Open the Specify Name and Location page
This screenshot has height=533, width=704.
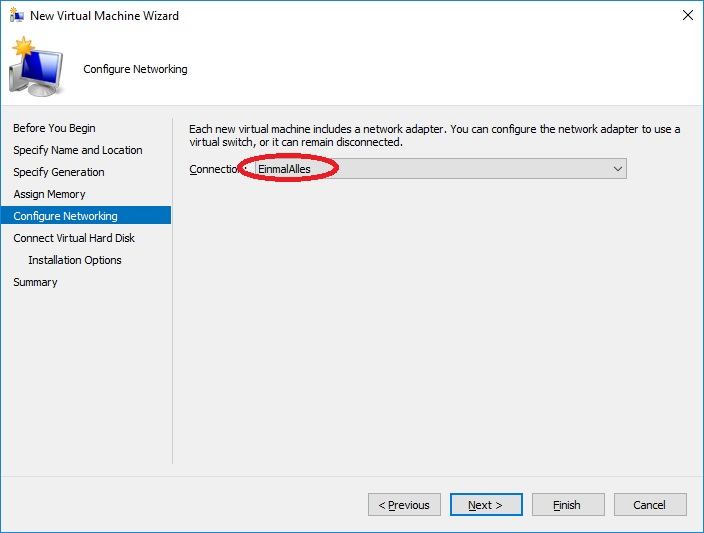[78, 150]
